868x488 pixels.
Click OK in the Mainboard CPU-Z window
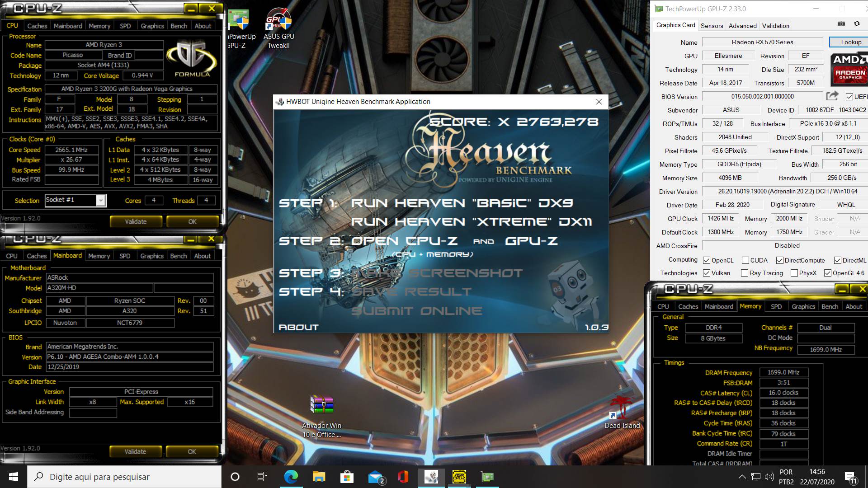[x=192, y=451]
